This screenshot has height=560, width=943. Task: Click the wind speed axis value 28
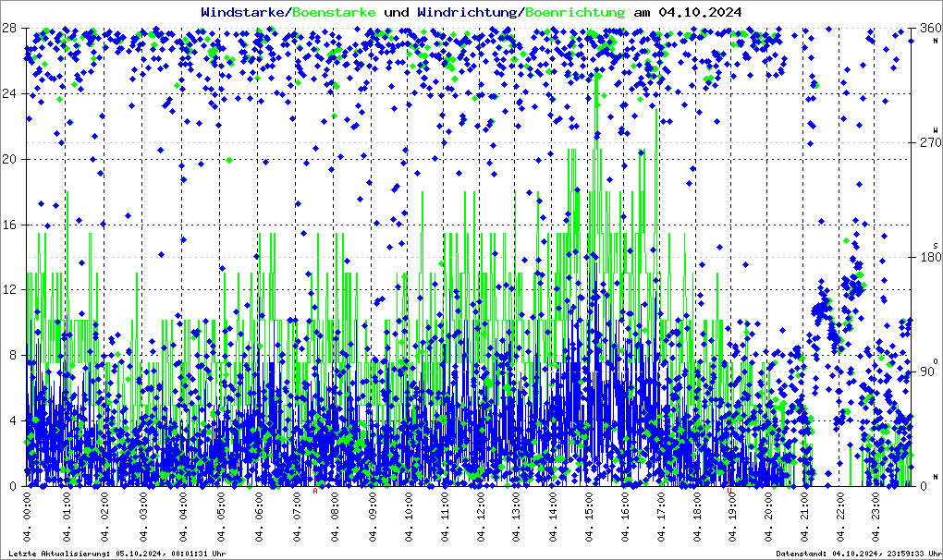pyautogui.click(x=8, y=28)
